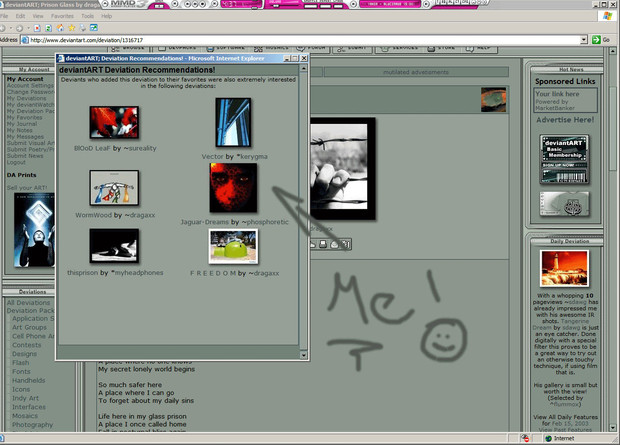
Task: Open the View menu
Action: (x=38, y=16)
